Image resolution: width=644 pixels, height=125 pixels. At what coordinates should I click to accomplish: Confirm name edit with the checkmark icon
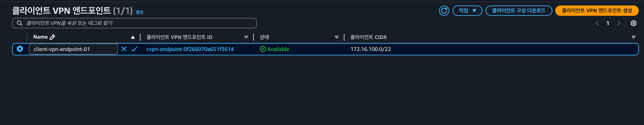[135, 49]
